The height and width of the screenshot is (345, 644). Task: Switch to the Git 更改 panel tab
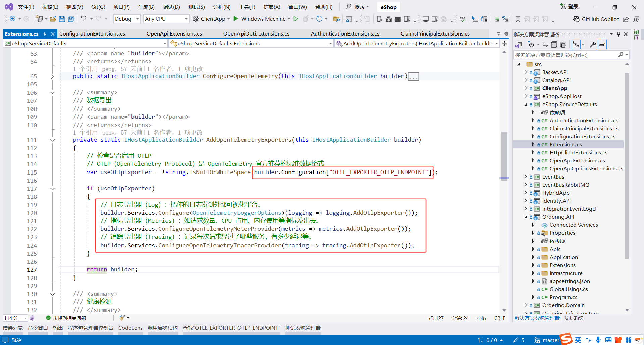click(x=574, y=318)
